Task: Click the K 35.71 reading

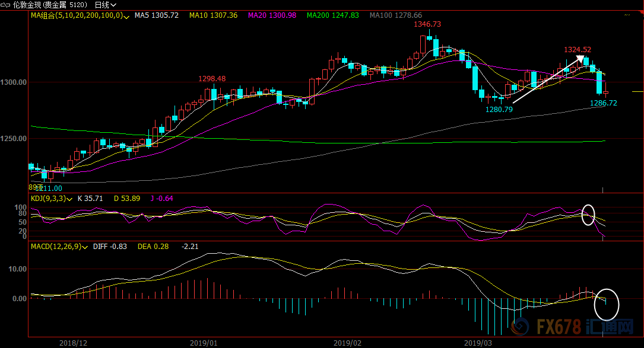Action: [x=90, y=199]
